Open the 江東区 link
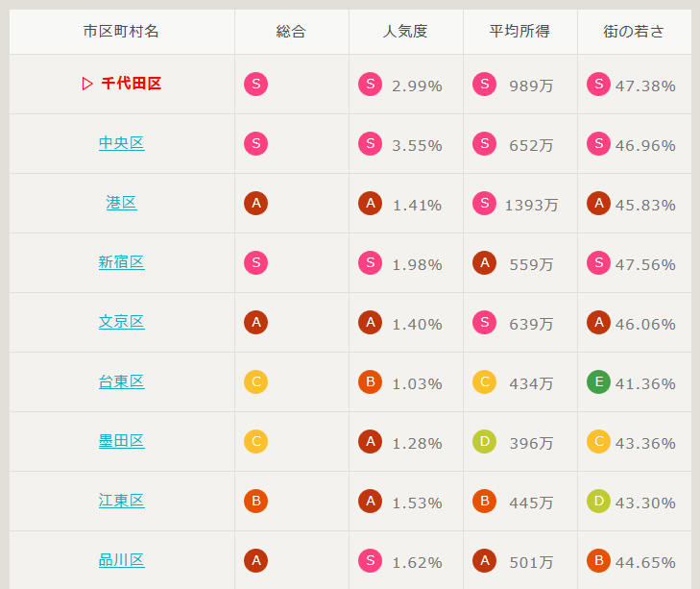This screenshot has height=589, width=700. (121, 501)
